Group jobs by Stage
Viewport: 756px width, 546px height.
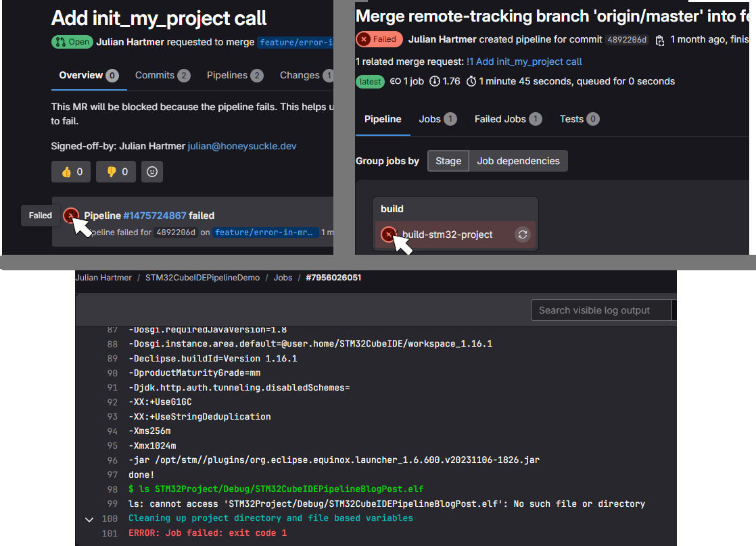pos(448,161)
